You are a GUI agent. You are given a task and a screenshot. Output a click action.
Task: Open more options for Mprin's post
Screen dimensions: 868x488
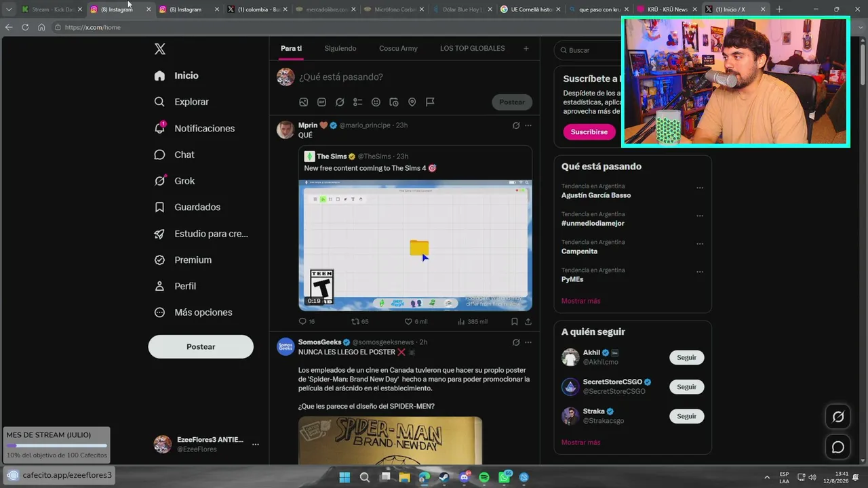[528, 125]
